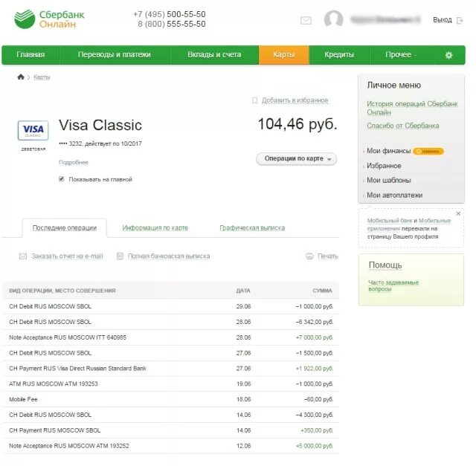This screenshot has width=476, height=466.
Task: Click Заказать отчет на e-mail link
Action: click(x=68, y=256)
